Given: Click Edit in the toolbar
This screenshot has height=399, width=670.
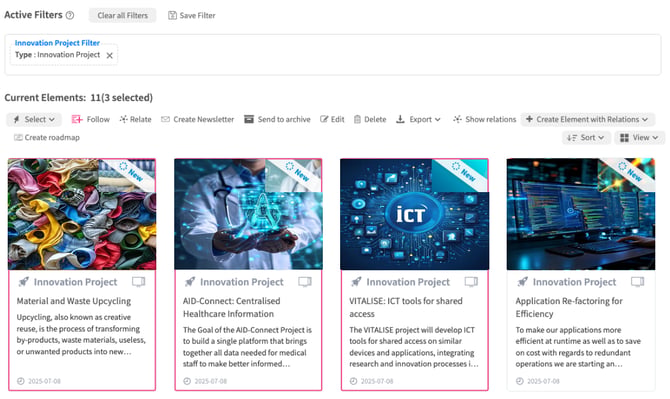Looking at the screenshot, I should click(332, 119).
